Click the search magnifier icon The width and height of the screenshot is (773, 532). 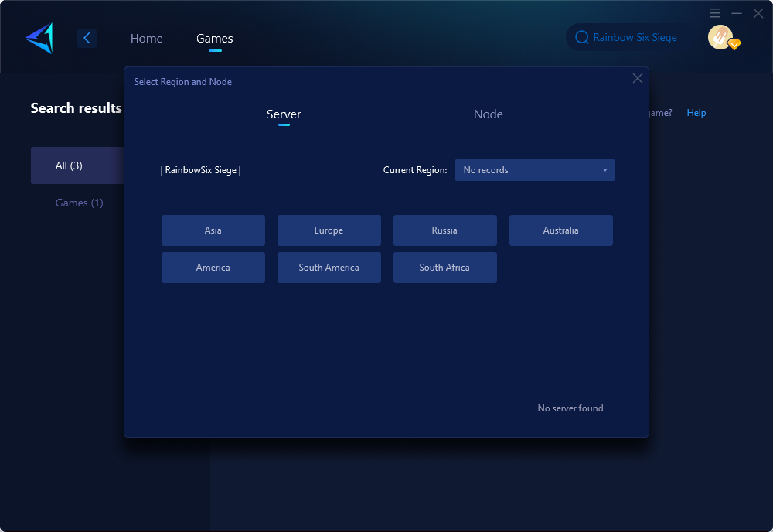[x=582, y=37]
